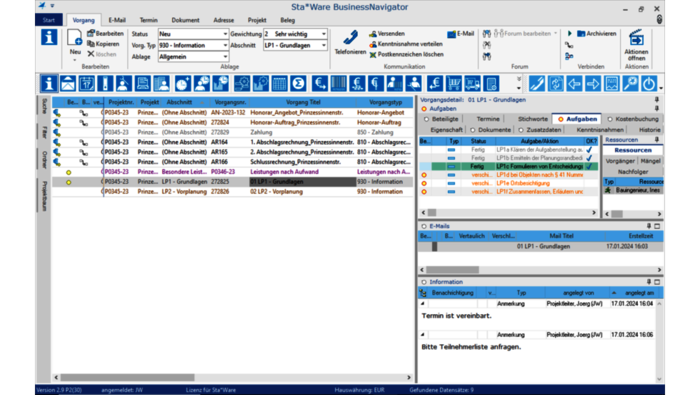Click the exclamation mark toolbar icon
Viewport: 700px width, 395px height.
[x=105, y=83]
